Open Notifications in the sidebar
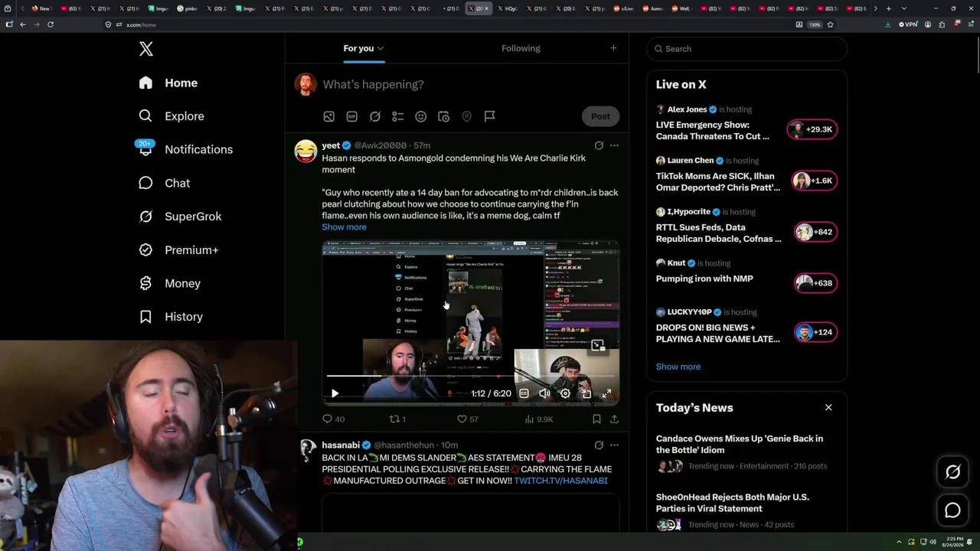 click(x=185, y=149)
